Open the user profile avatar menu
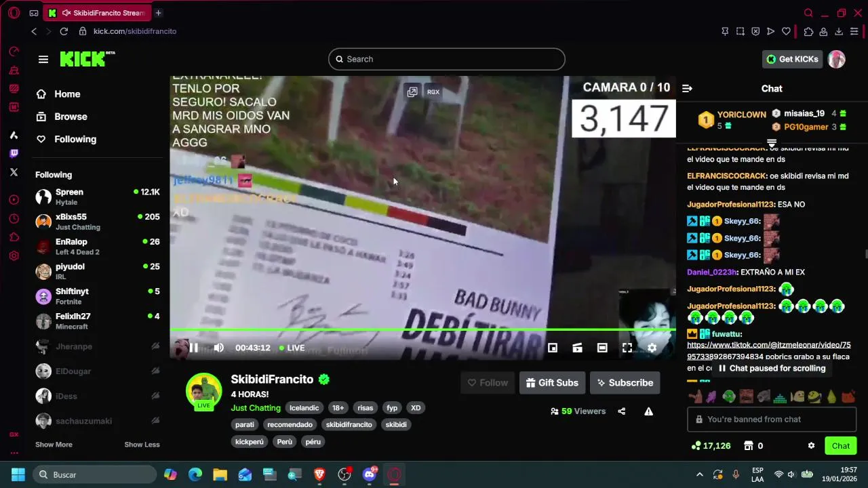The height and width of the screenshot is (488, 868). click(x=836, y=59)
